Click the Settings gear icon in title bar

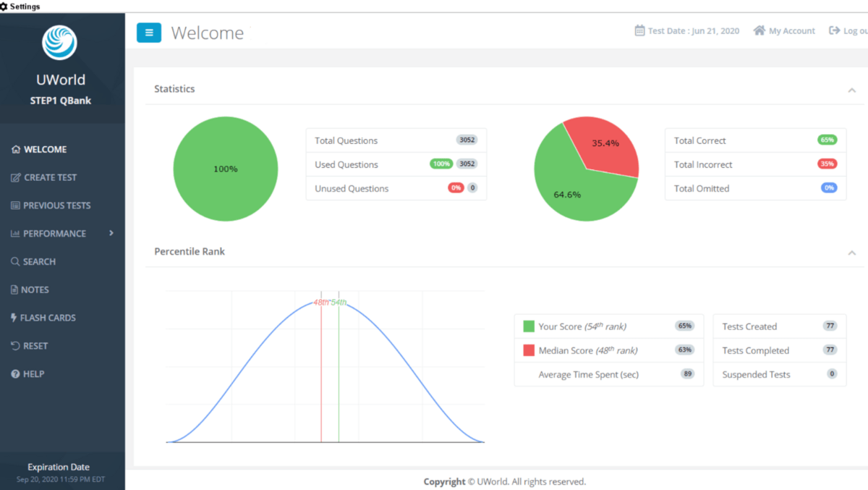coord(4,6)
